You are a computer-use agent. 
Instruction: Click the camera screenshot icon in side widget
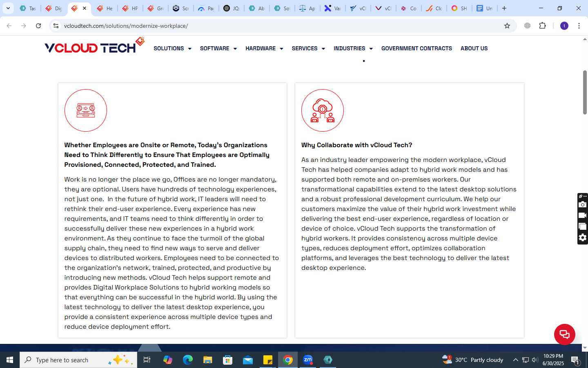tap(583, 204)
